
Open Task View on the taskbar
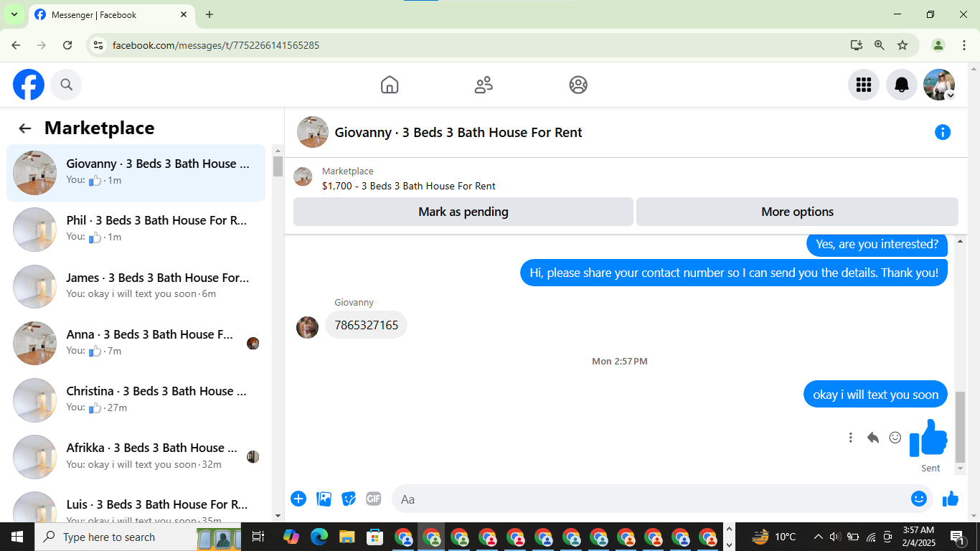259,537
